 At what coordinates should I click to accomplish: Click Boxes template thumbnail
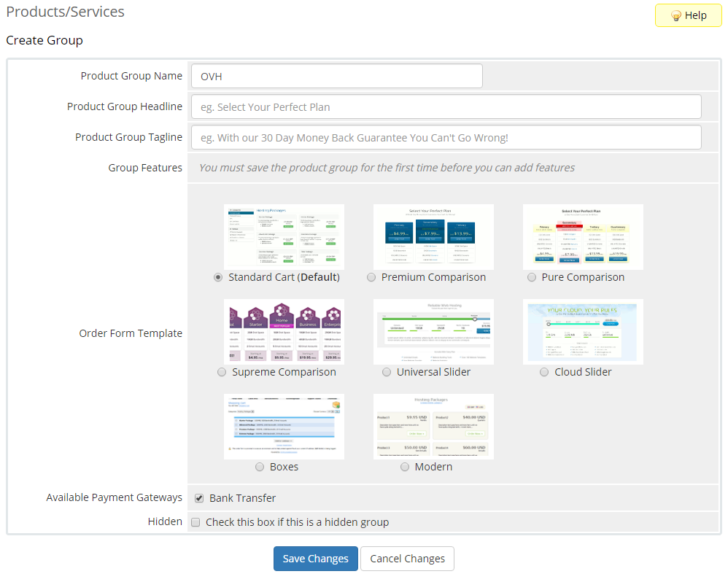[x=284, y=427]
